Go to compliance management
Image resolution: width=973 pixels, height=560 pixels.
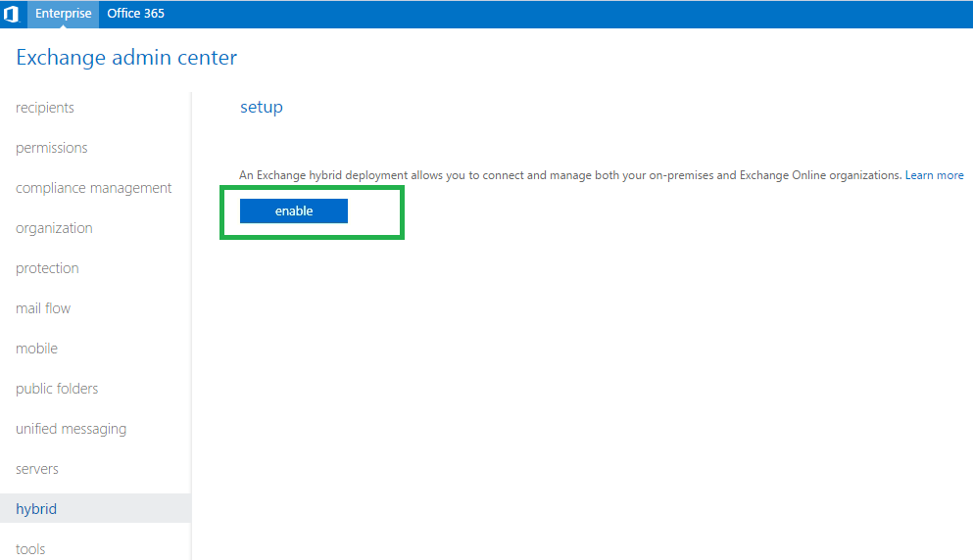93,188
